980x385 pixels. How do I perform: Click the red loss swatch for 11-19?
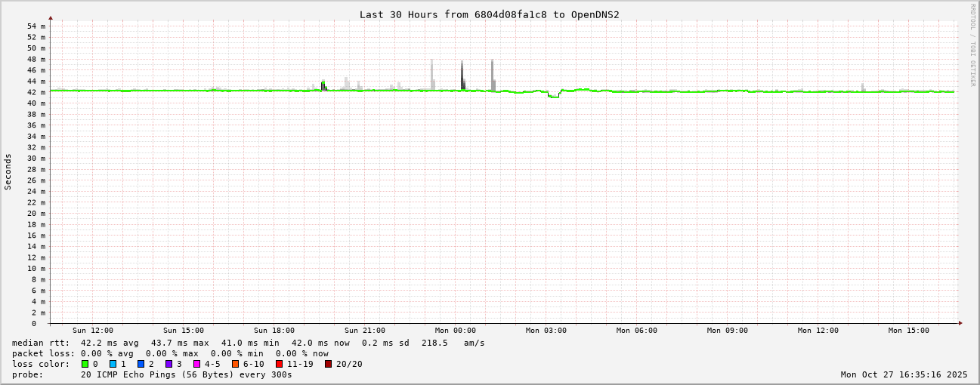pos(280,364)
